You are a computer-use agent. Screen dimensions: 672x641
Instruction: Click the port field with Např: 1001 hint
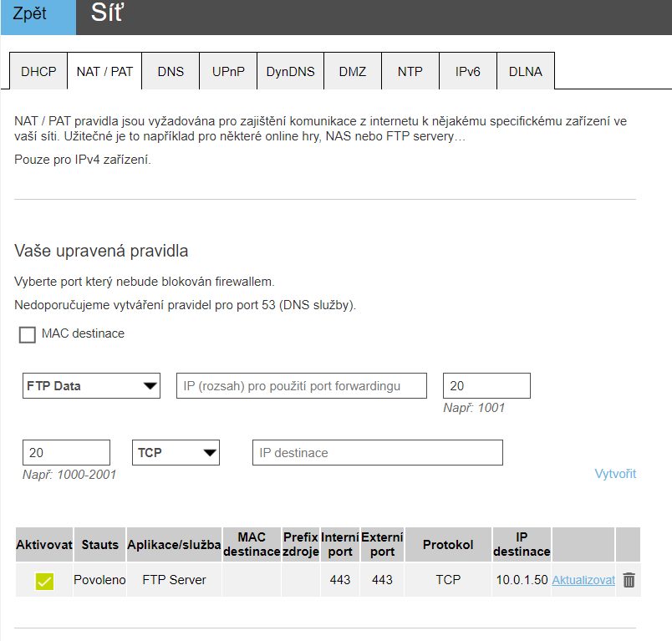486,386
